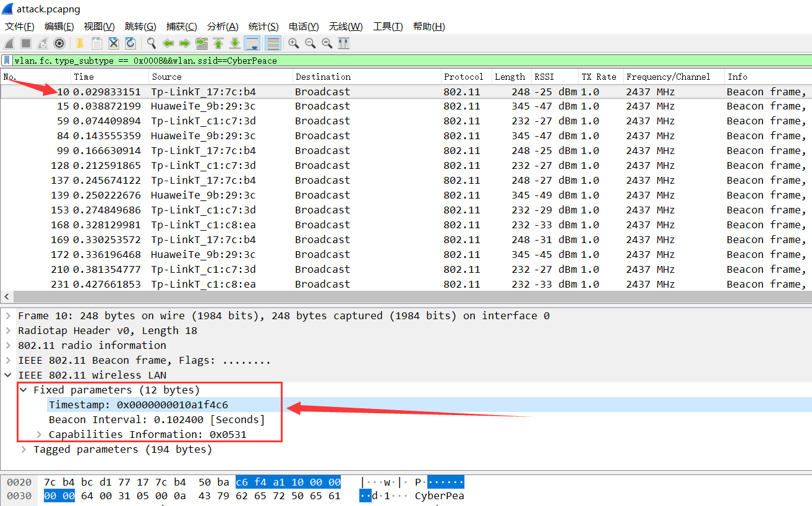Screen dimensions: 812x506
Task: Open the capture options gear icon
Action: tap(59, 43)
